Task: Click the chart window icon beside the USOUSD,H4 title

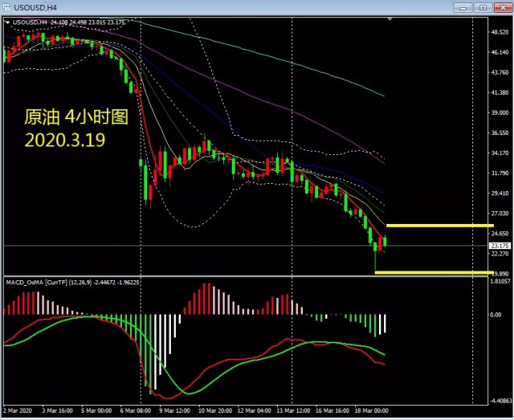Action: point(6,7)
